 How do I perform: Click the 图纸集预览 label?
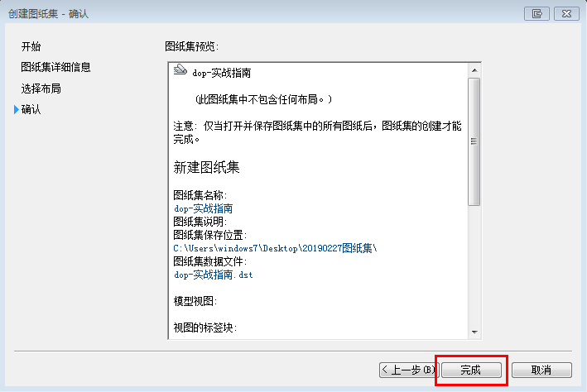pos(192,46)
